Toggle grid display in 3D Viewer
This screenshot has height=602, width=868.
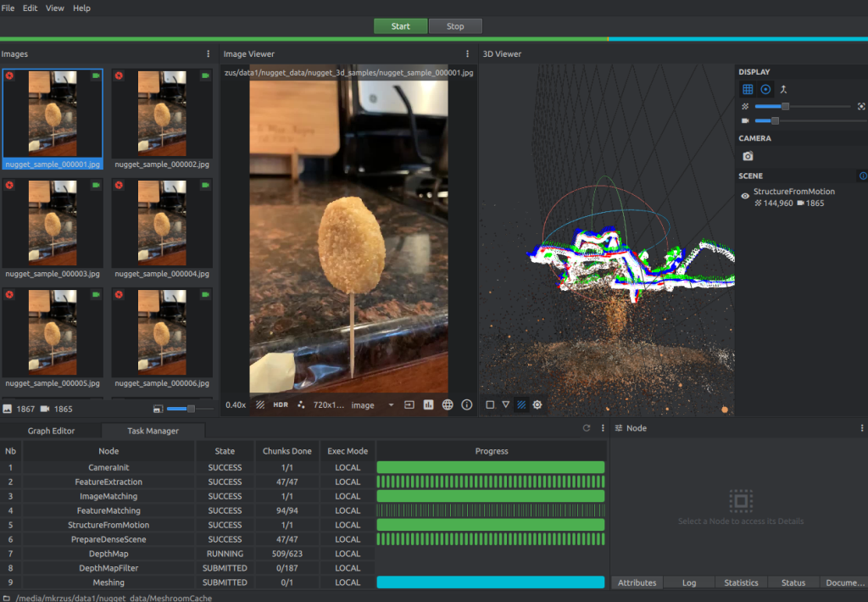[x=748, y=89]
